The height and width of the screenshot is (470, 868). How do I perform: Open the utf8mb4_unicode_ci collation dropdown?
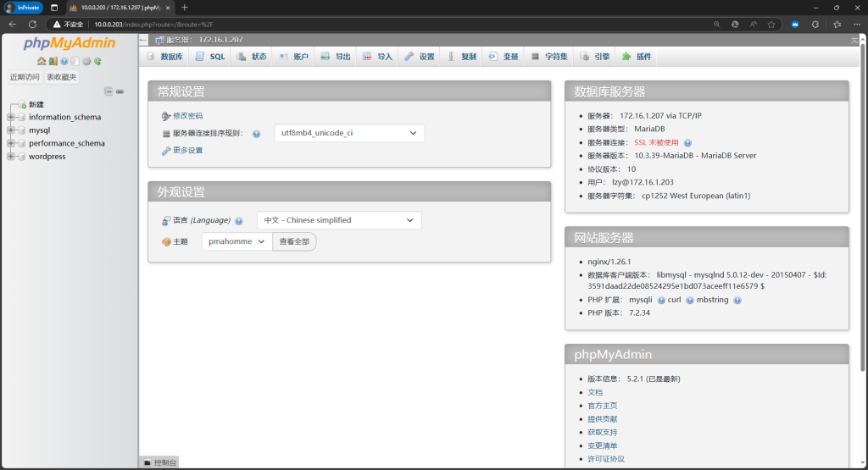349,133
